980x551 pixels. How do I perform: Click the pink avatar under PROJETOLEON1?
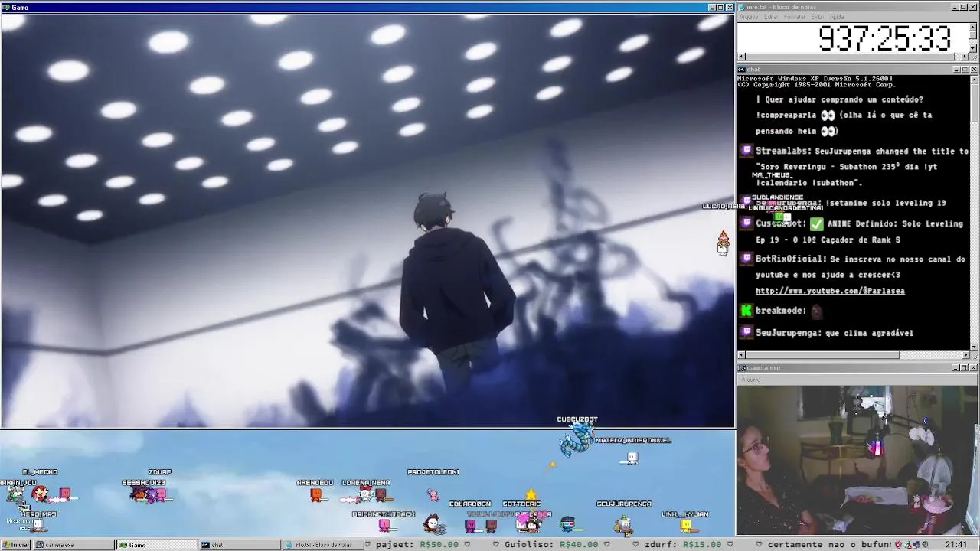(433, 495)
